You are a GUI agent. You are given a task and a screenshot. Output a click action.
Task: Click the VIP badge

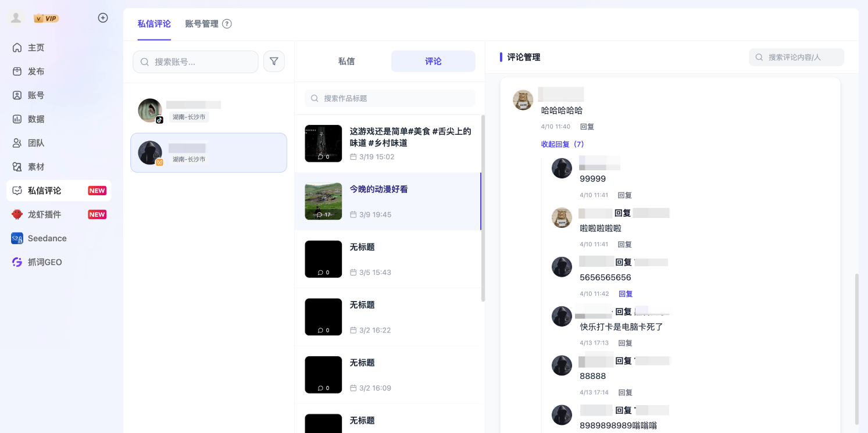pos(46,18)
